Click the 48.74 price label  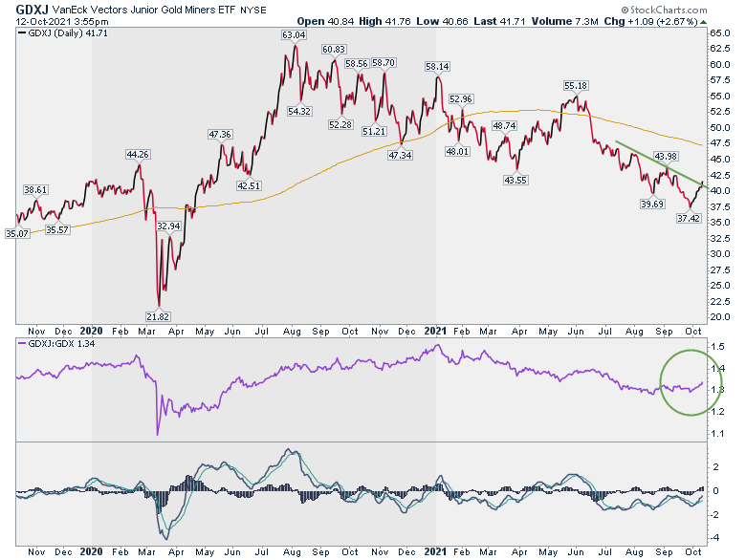click(504, 125)
